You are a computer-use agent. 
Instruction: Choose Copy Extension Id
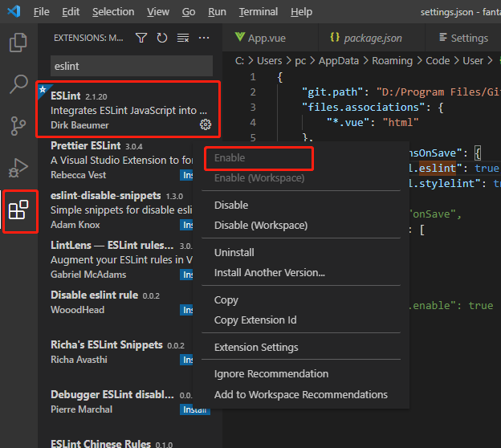[x=300, y=320]
